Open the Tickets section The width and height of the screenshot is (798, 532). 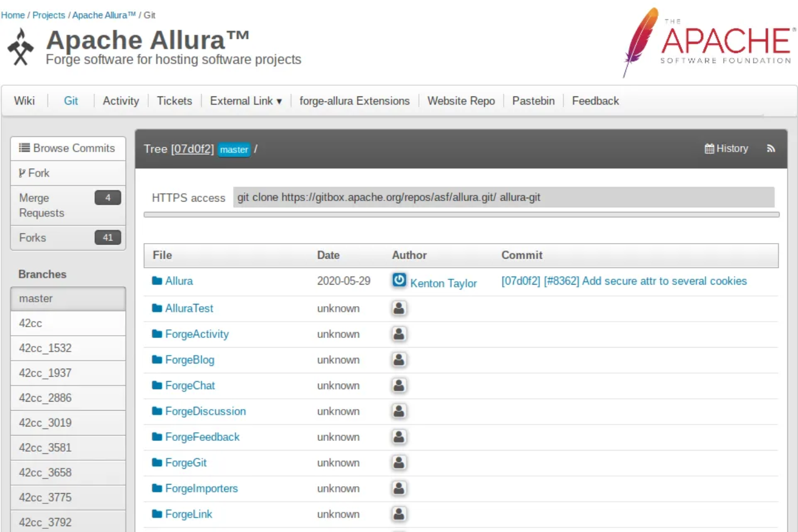[175, 100]
